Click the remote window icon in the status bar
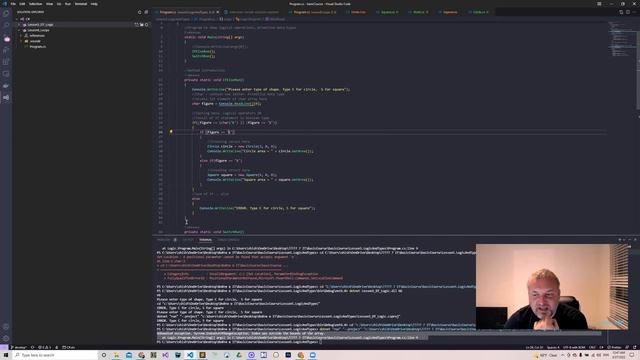The width and height of the screenshot is (640, 360). [x=4, y=347]
